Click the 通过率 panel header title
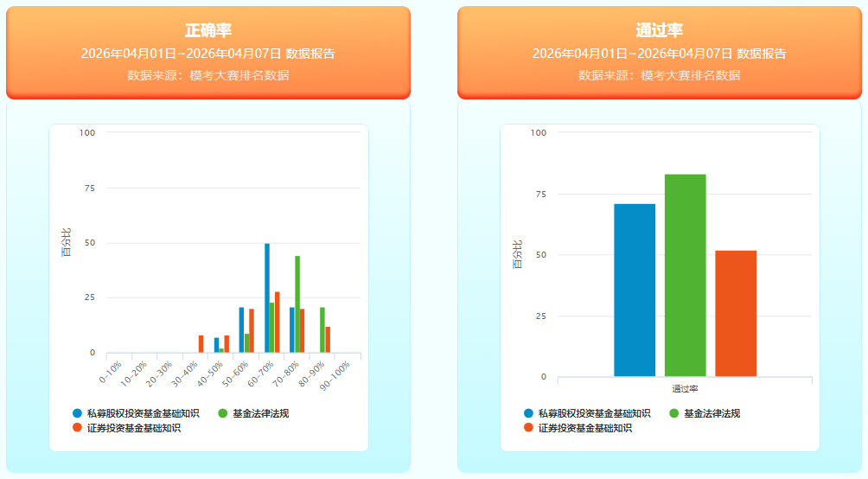Viewport: 868px width, 479px height. (x=660, y=30)
